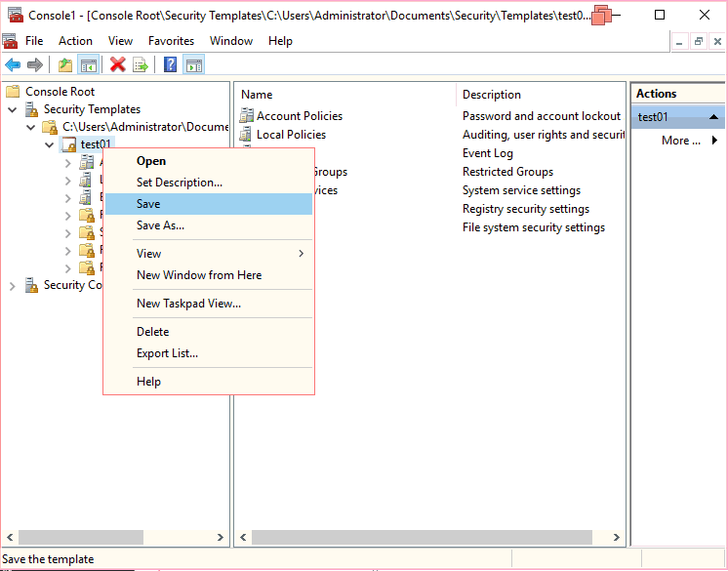Collapse the test01 template node
Viewport: 728px width, 571px height.
point(50,144)
